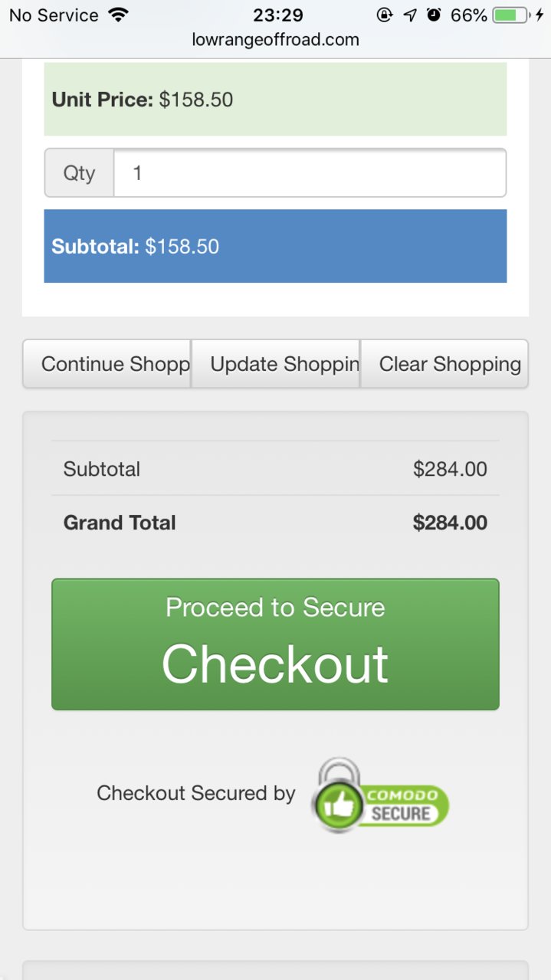Image resolution: width=551 pixels, height=980 pixels.
Task: Tap the rotation lock status icon
Action: [385, 15]
